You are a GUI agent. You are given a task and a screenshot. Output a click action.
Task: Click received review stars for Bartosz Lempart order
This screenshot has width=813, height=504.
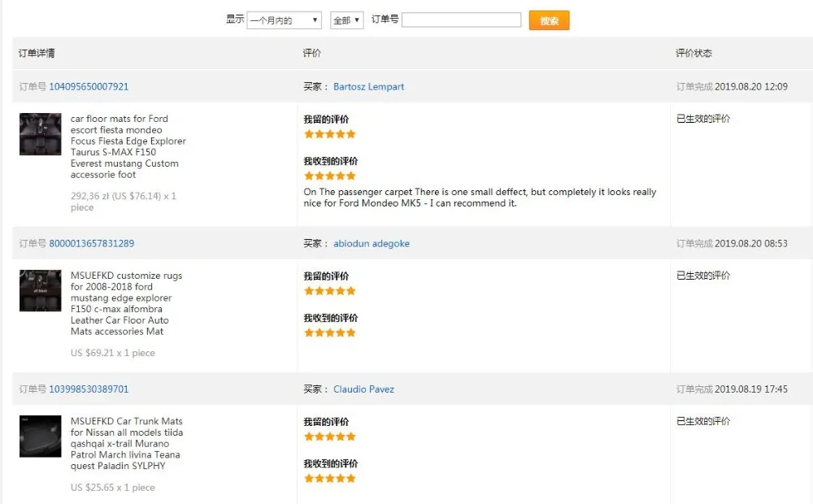[330, 176]
